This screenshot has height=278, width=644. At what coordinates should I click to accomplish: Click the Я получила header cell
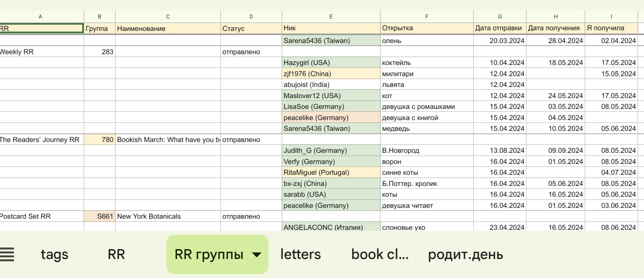point(612,29)
